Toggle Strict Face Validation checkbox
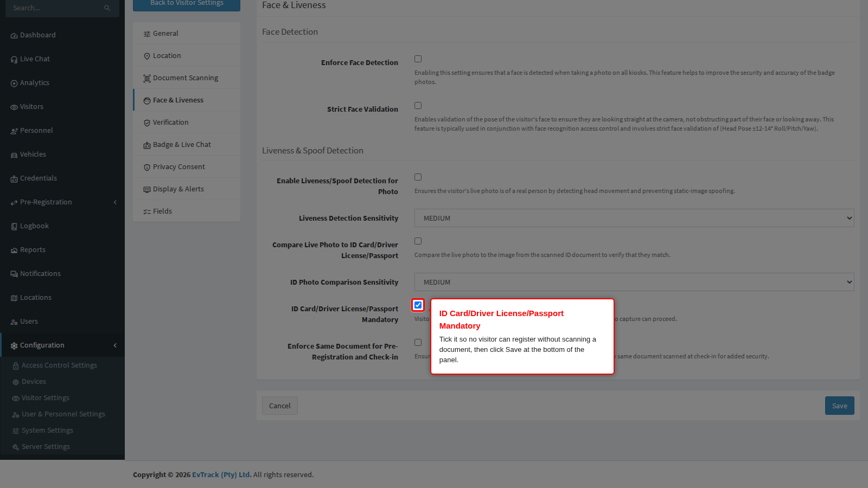This screenshot has height=488, width=868. (x=418, y=105)
